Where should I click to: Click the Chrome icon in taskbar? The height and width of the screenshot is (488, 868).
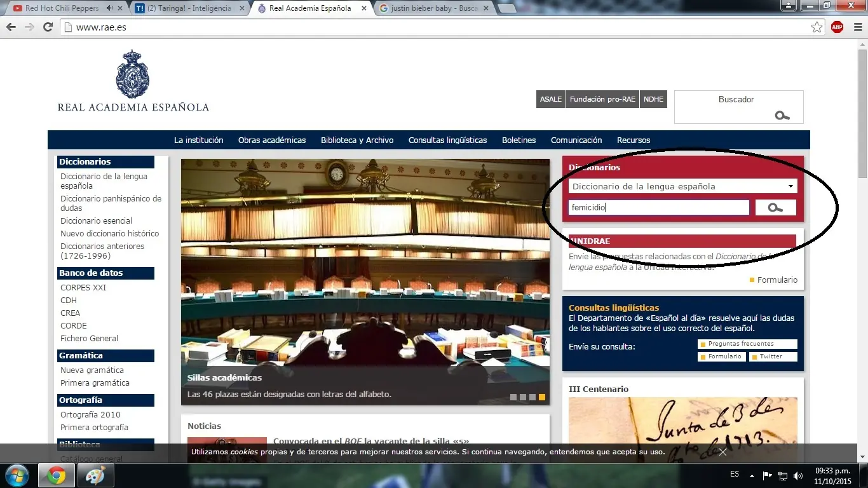pyautogui.click(x=57, y=475)
